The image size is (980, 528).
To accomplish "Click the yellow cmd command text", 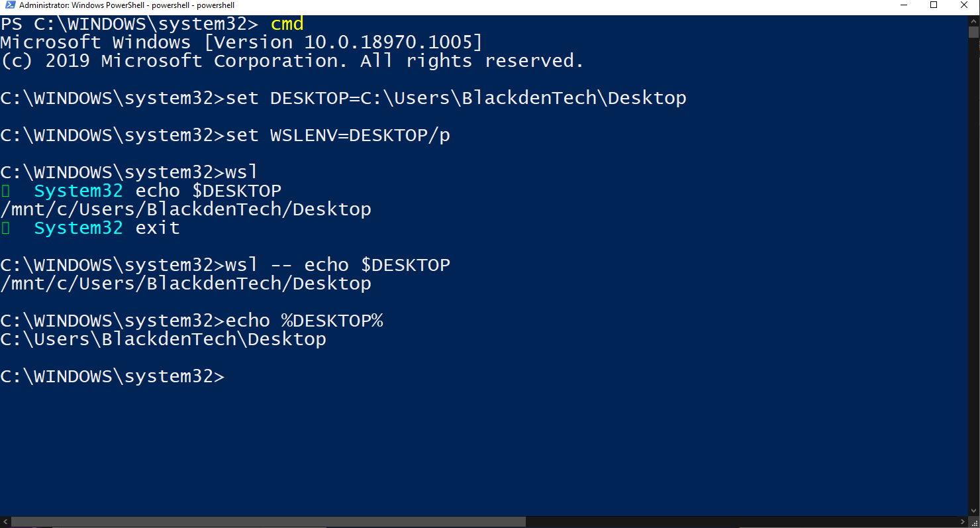I will click(287, 24).
